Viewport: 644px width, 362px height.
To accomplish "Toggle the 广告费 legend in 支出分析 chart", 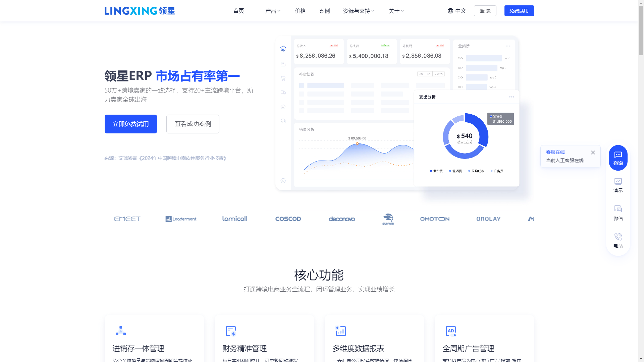I will (x=497, y=171).
